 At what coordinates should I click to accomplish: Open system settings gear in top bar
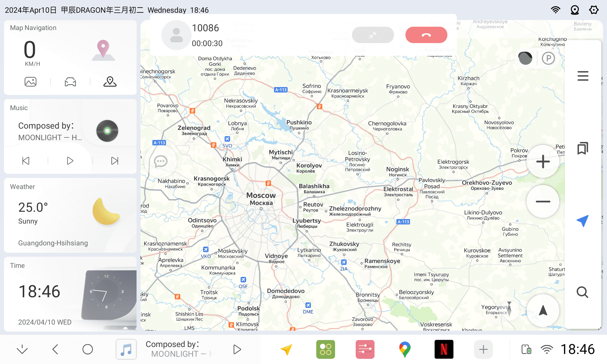click(594, 10)
